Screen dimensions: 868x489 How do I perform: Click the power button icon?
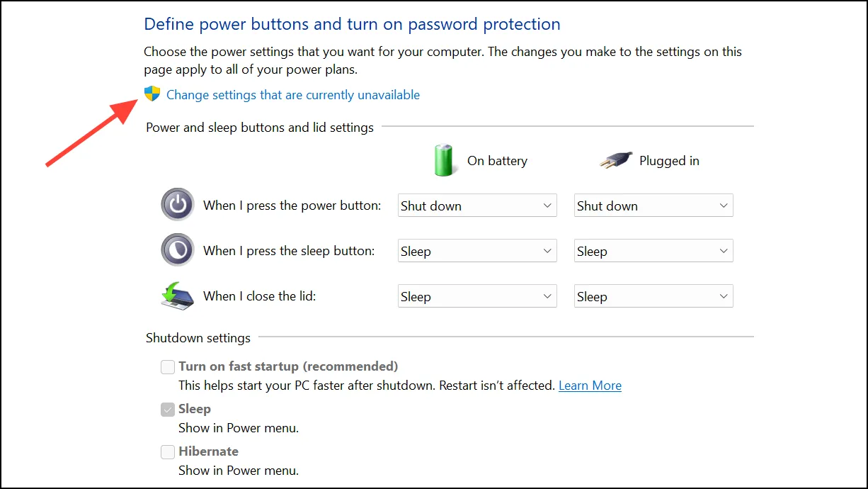(177, 206)
